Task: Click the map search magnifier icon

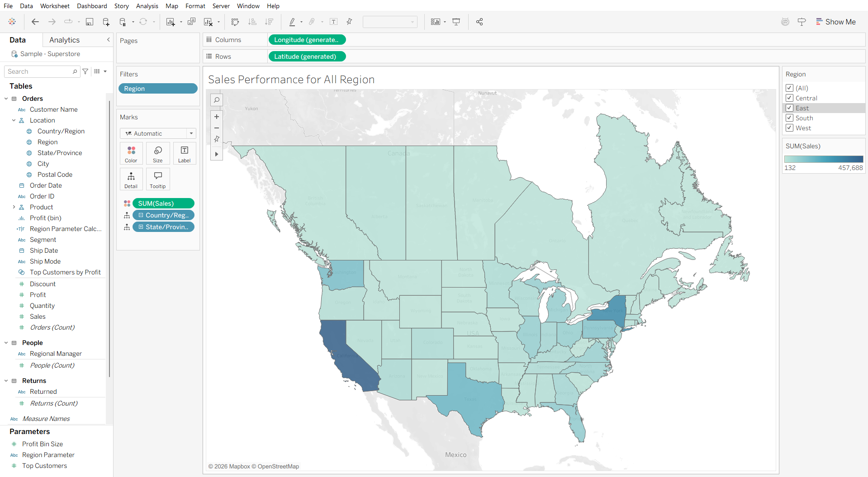Action: click(x=217, y=100)
